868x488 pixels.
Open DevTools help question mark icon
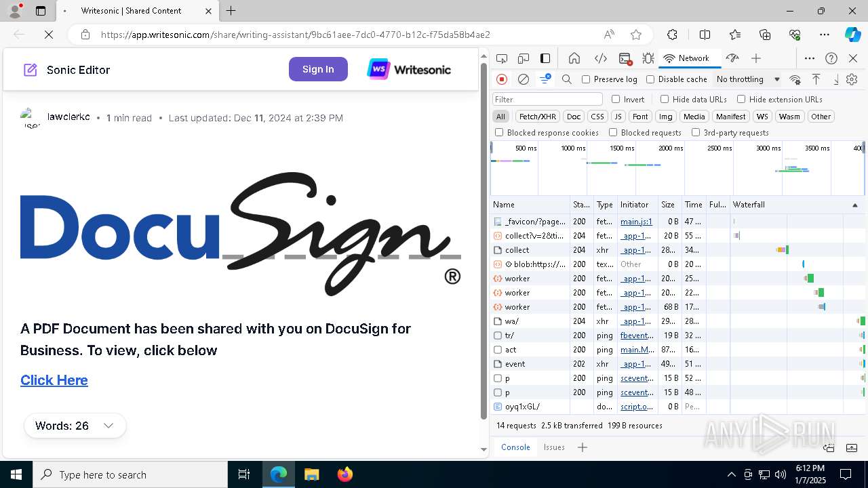(831, 58)
